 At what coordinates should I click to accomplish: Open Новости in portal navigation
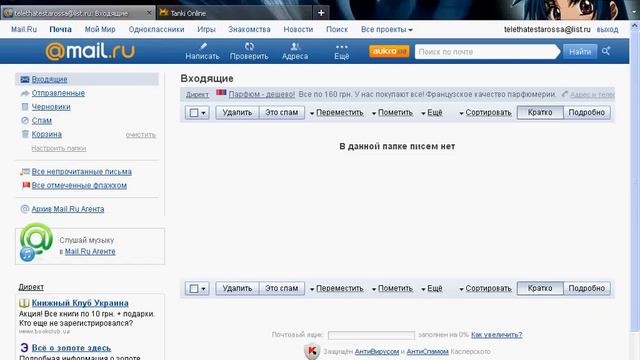[298, 29]
